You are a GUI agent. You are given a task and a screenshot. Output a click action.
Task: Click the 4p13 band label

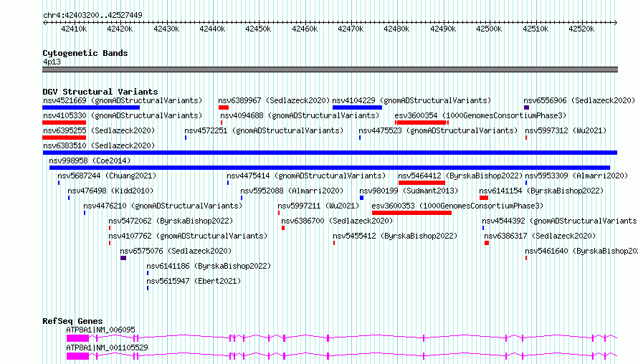(52, 62)
